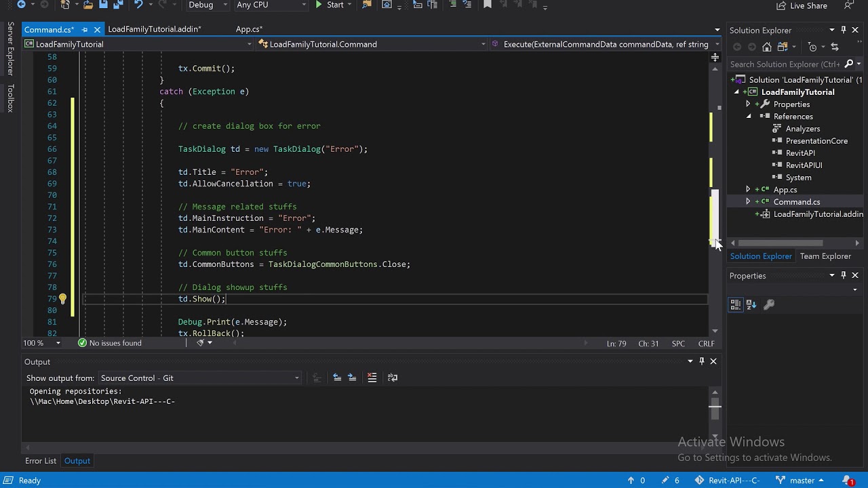The height and width of the screenshot is (488, 868).
Task: Click the pending changes pencil indicator
Action: (670, 481)
